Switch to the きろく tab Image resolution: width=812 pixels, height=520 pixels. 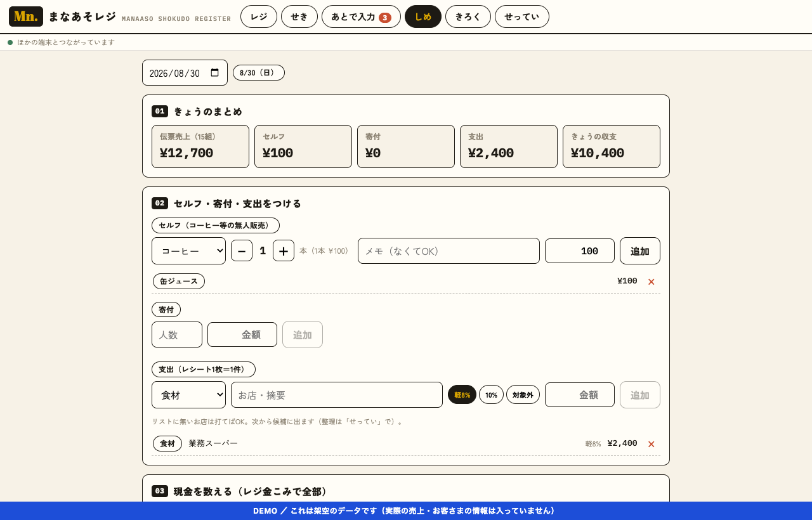click(468, 16)
